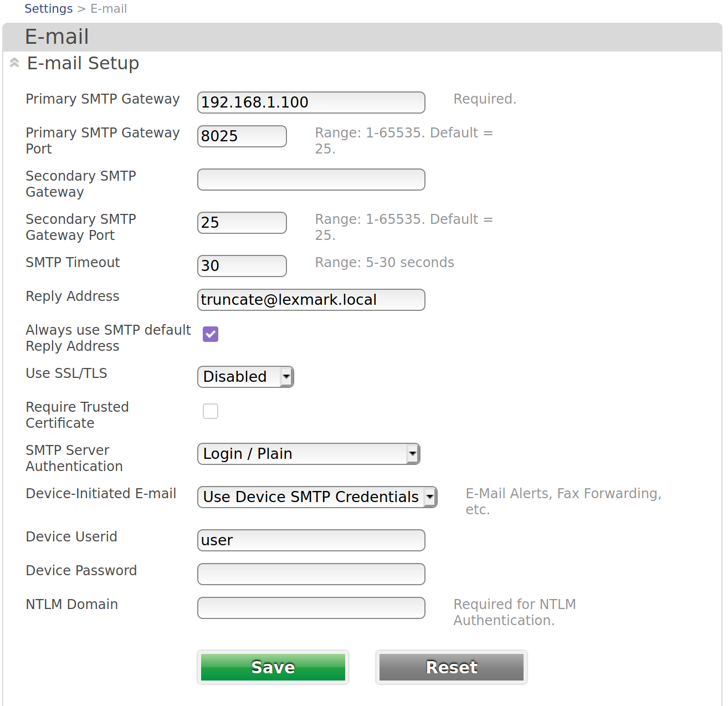Select the Reply Address field

coord(311,300)
